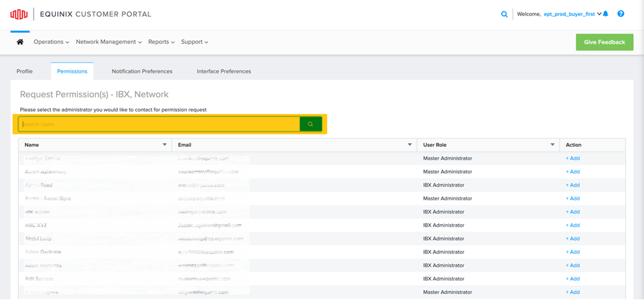Select the email sabdullatip@ap.equinix.com
The height and width of the screenshot is (300, 644).
[x=211, y=238]
